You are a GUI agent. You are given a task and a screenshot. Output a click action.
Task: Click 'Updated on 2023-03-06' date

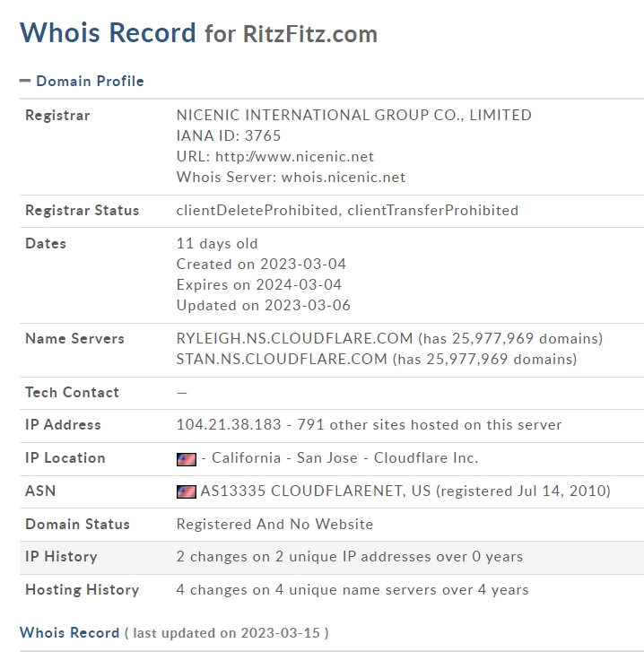tap(263, 306)
